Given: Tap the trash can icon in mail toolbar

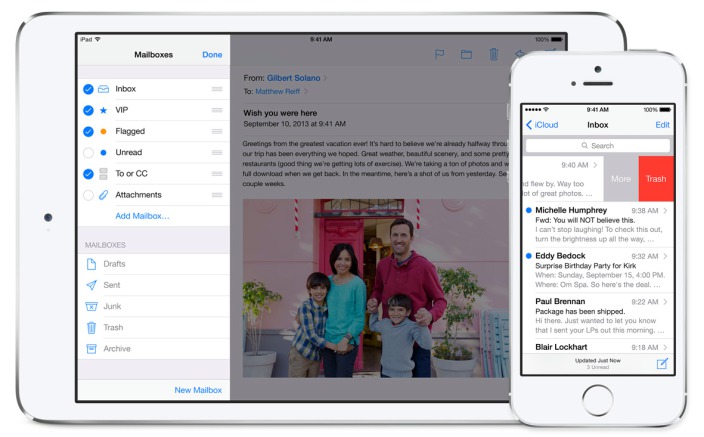Looking at the screenshot, I should 493,54.
